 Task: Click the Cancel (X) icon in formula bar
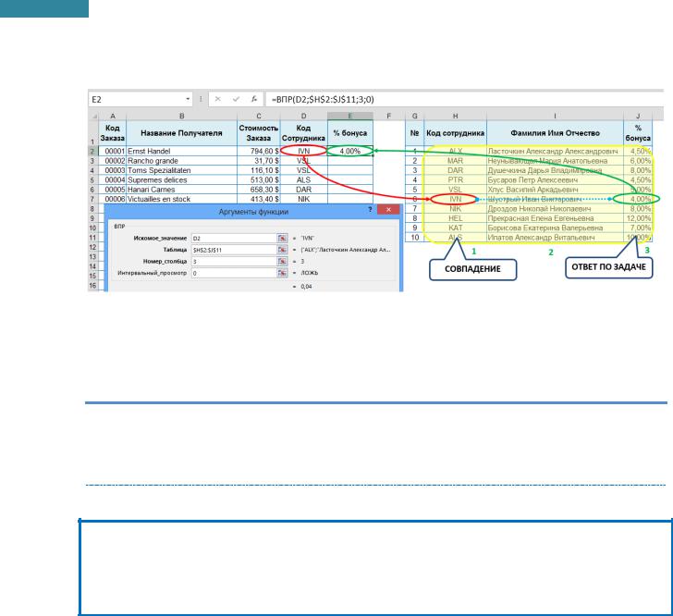click(x=217, y=99)
